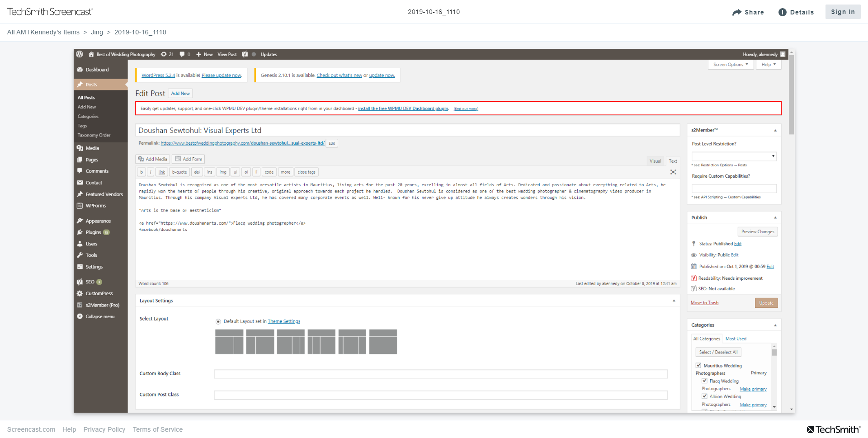Click the post title field
This screenshot has width=868, height=438.
[407, 130]
